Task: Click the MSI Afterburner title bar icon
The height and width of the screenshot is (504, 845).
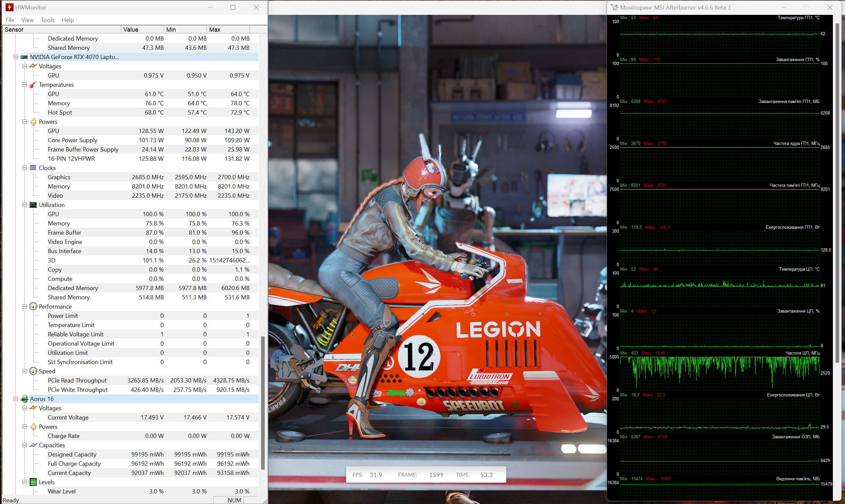Action: pyautogui.click(x=614, y=7)
